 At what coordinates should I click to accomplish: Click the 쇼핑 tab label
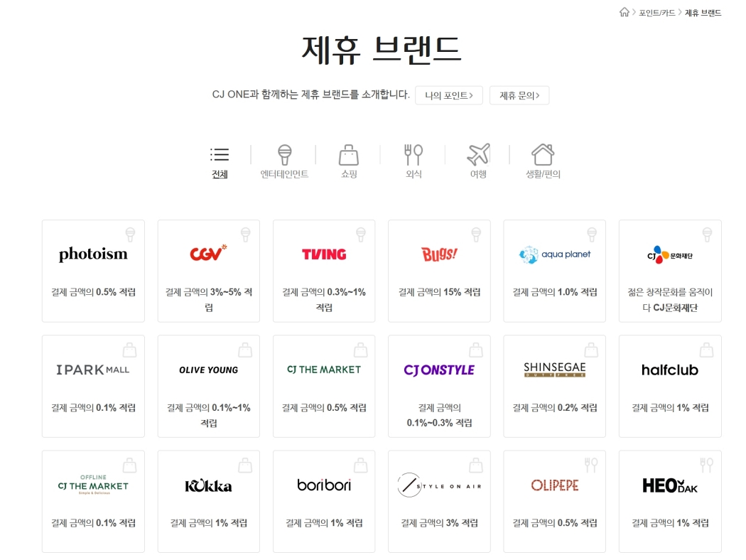349,174
